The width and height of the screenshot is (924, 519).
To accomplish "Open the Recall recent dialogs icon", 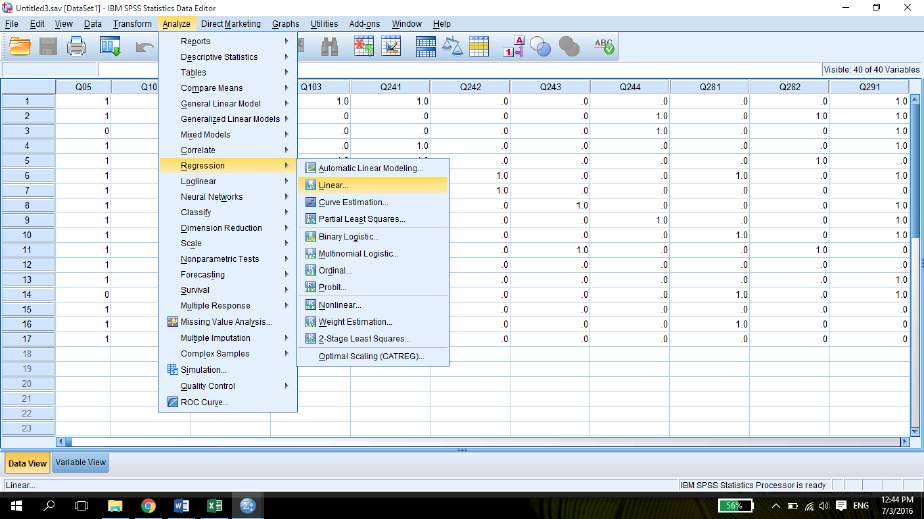I will point(110,46).
